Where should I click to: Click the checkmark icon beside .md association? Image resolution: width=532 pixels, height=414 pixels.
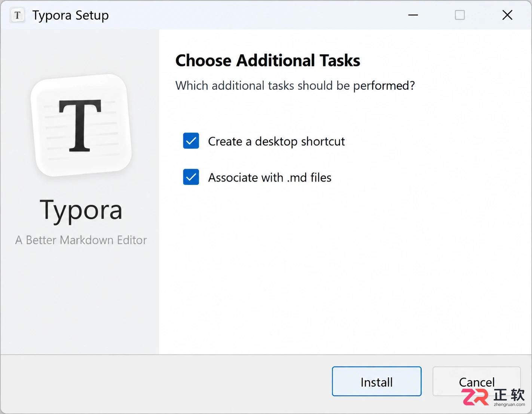click(x=191, y=177)
